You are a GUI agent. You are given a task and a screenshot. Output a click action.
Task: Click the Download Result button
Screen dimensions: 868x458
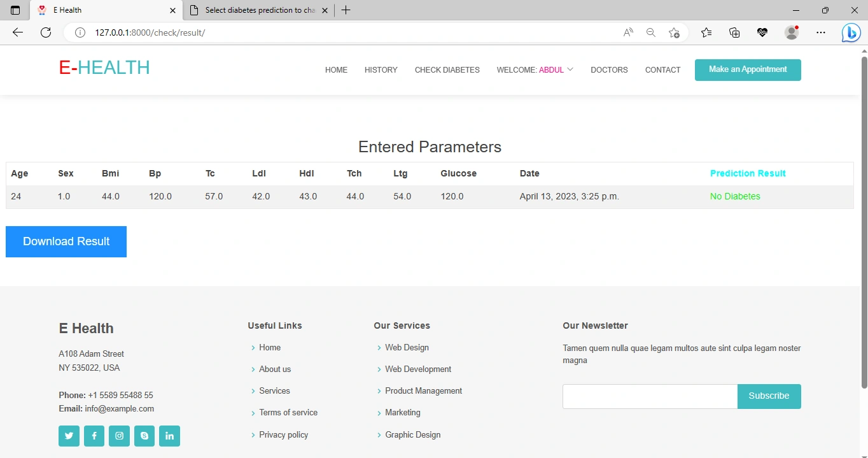click(x=66, y=241)
